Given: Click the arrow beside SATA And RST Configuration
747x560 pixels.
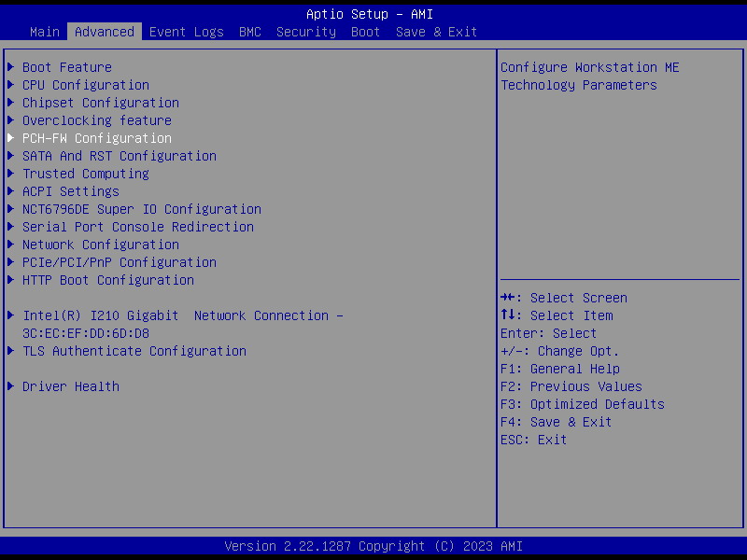Looking at the screenshot, I should (x=10, y=156).
